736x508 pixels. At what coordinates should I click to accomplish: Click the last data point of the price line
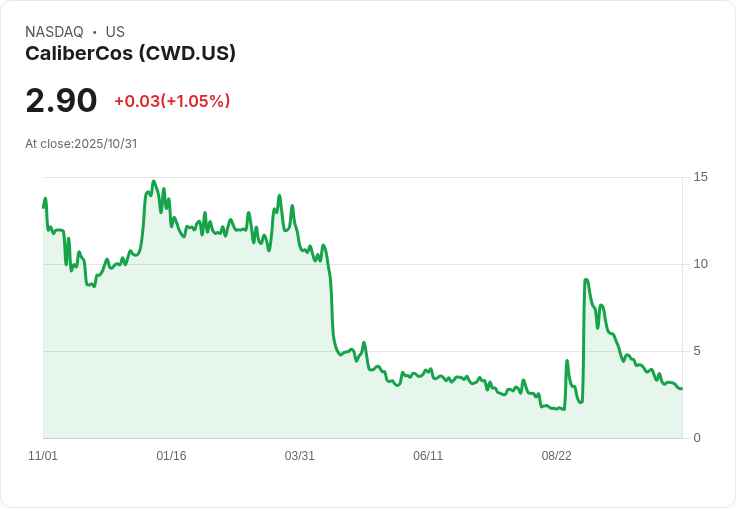pyautogui.click(x=682, y=388)
